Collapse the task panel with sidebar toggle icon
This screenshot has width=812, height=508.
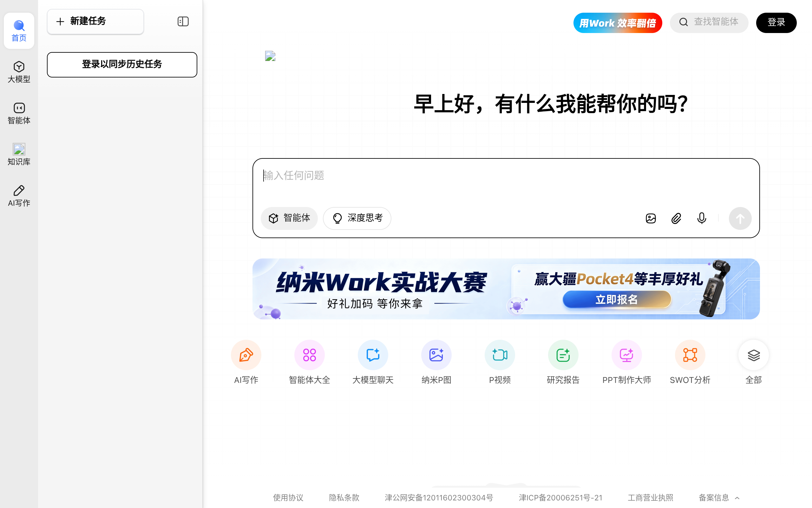click(183, 22)
